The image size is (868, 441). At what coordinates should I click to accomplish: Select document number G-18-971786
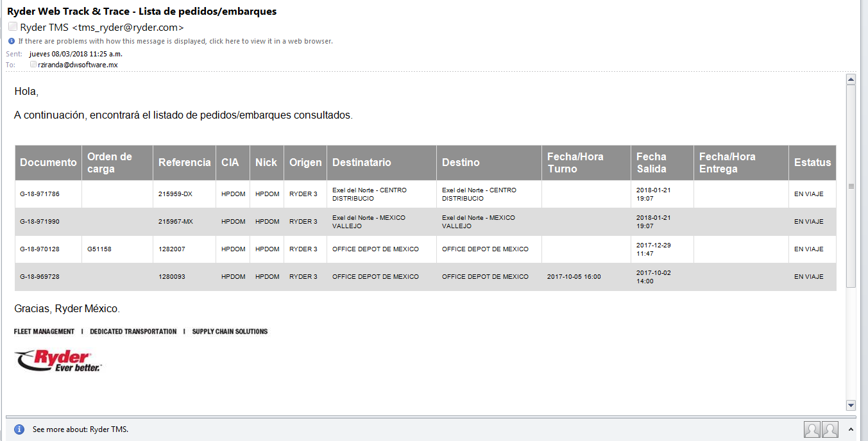pyautogui.click(x=40, y=194)
